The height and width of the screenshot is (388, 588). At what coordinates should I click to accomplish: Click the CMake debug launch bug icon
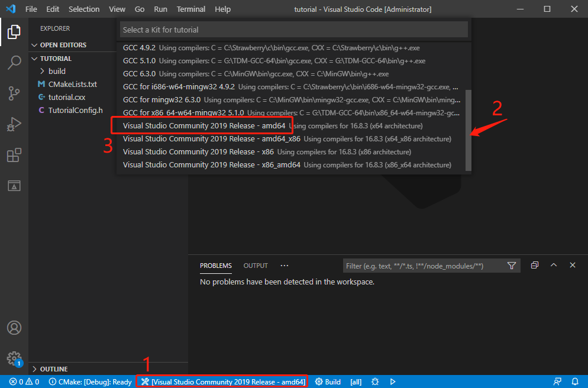point(374,381)
